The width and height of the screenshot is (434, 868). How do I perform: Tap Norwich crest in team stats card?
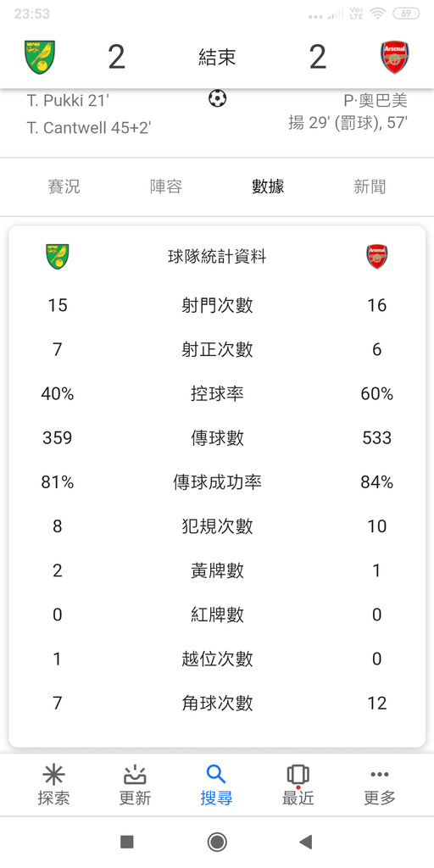57,257
